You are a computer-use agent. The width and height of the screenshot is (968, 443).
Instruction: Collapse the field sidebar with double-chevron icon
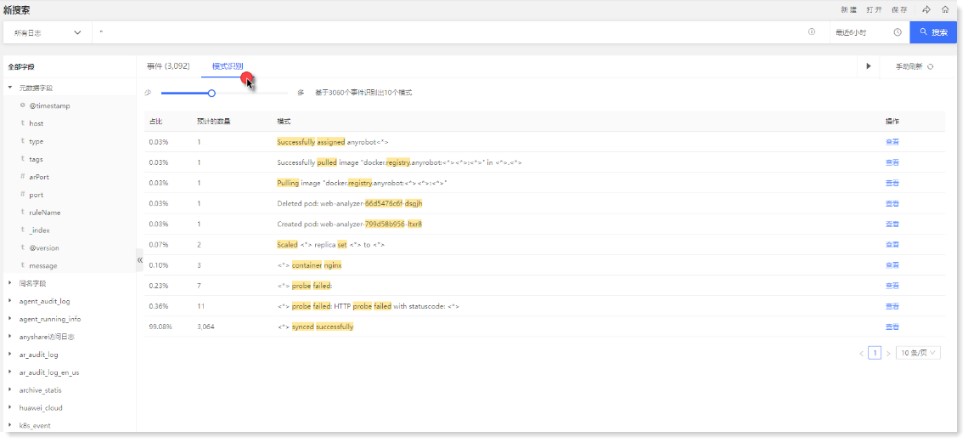coord(140,259)
